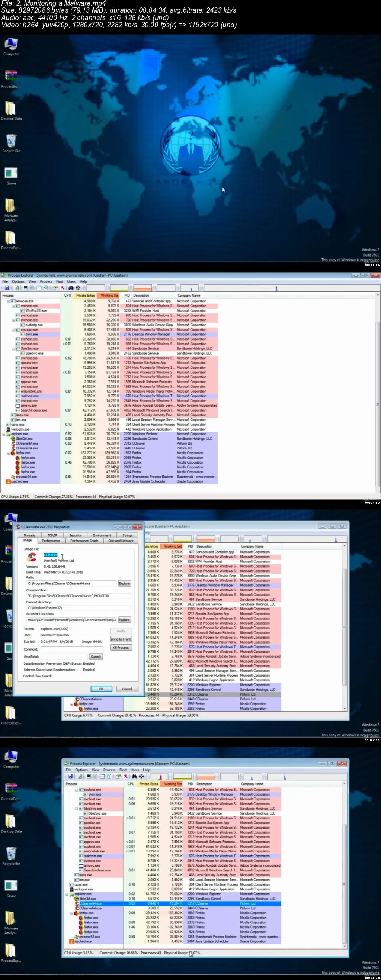
Task: Click Explore button next to Autostart Location
Action: 125,620
